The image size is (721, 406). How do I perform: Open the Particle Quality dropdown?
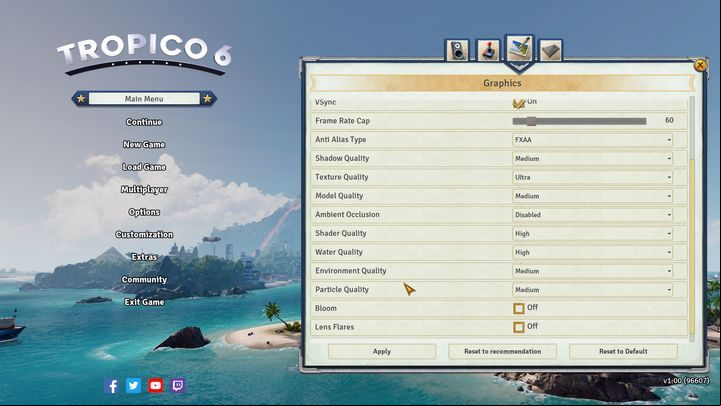(592, 290)
